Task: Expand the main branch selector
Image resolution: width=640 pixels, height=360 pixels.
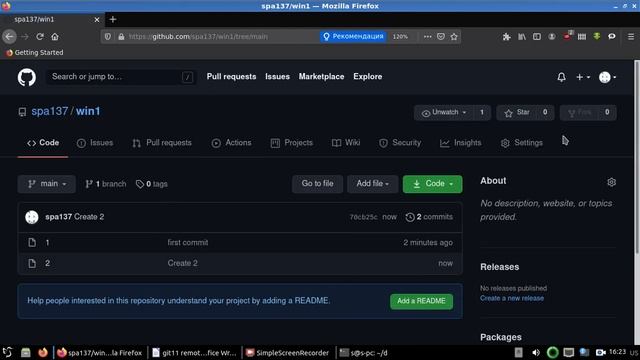Action: [47, 184]
